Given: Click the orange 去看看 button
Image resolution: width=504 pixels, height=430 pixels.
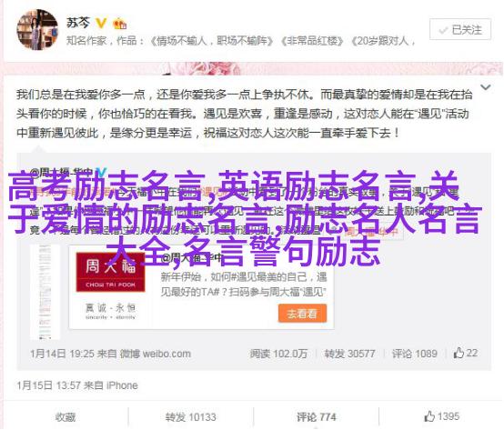Looking at the screenshot, I should coord(302,313).
